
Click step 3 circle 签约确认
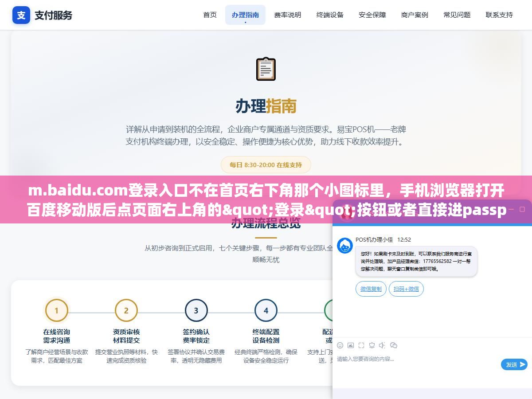pyautogui.click(x=196, y=310)
